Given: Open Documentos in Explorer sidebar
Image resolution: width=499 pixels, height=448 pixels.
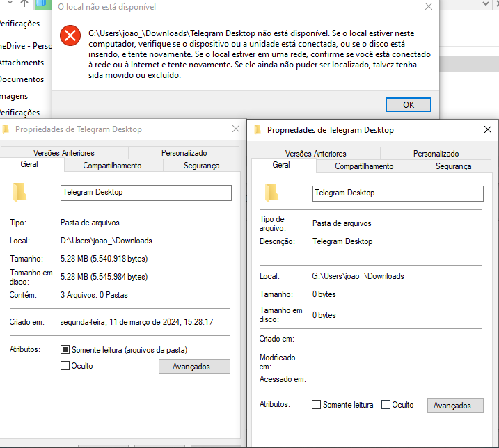Looking at the screenshot, I should (x=22, y=79).
